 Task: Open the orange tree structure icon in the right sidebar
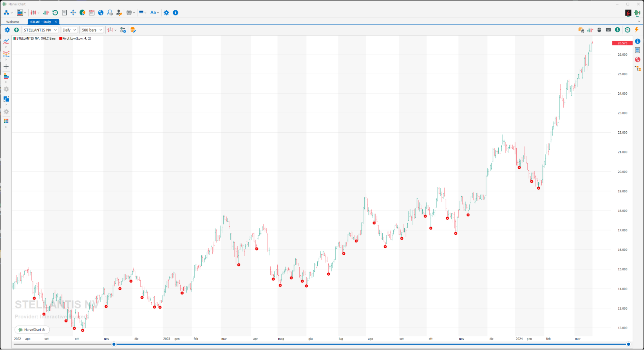coord(638,69)
